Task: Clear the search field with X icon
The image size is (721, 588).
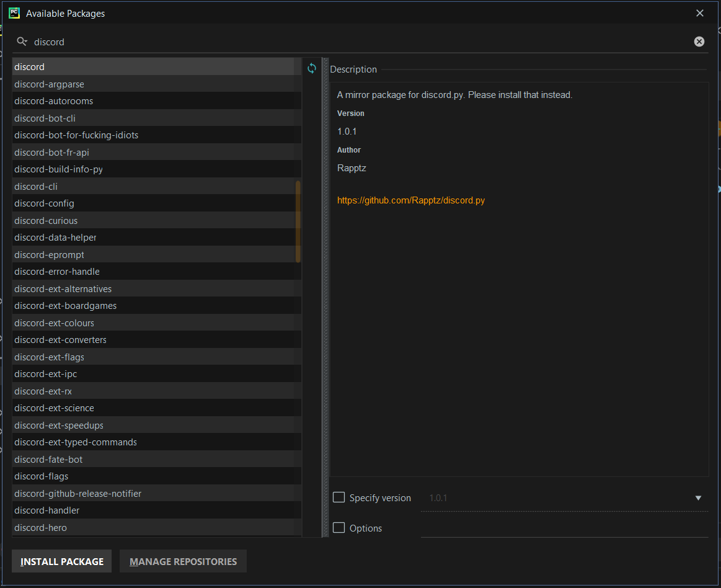Action: click(699, 42)
